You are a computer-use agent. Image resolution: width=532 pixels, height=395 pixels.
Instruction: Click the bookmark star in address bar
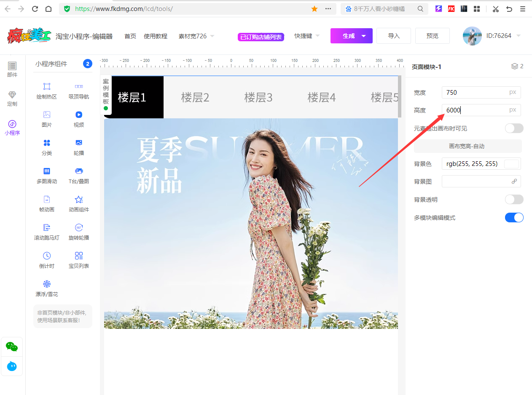click(x=314, y=8)
